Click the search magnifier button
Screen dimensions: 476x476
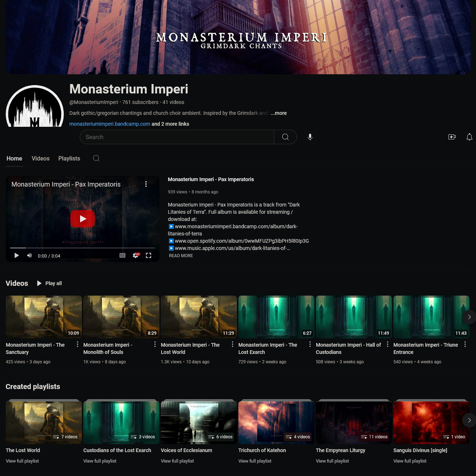click(285, 137)
